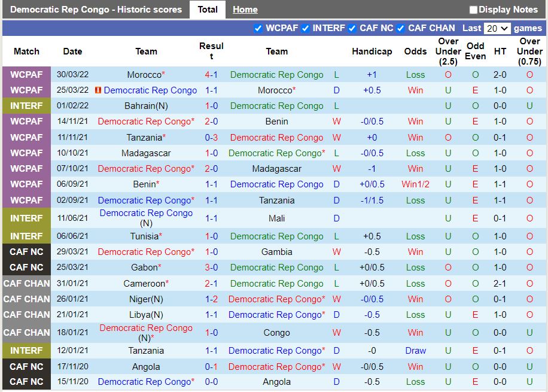
Task: Click the 0-3 score in Tanzania match
Action: point(211,137)
